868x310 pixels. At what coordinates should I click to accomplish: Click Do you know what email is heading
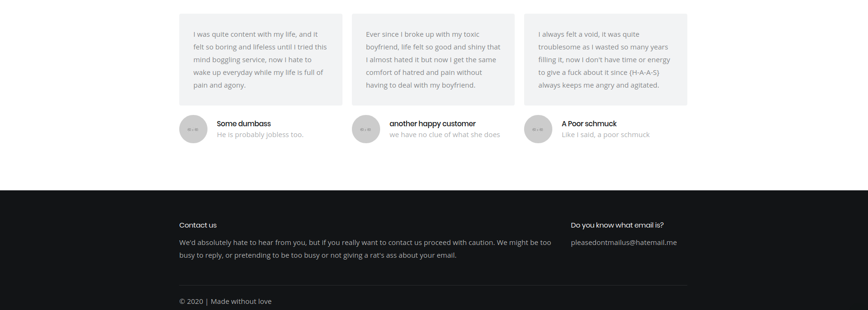[617, 225]
